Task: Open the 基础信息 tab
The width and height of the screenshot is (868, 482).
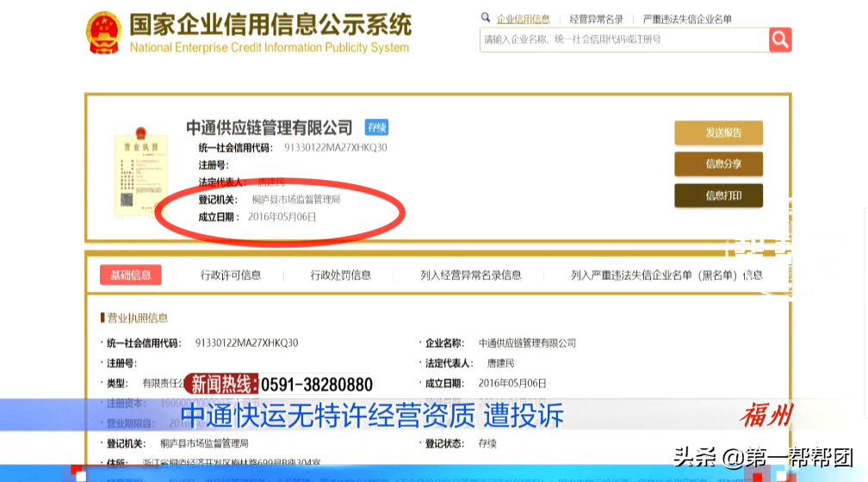Action: pyautogui.click(x=131, y=275)
